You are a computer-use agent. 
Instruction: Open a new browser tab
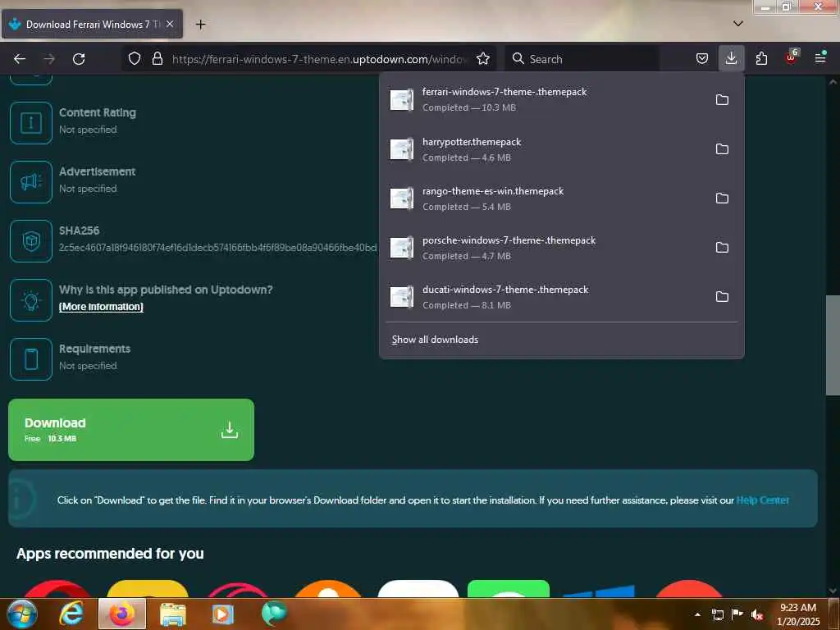pos(200,24)
